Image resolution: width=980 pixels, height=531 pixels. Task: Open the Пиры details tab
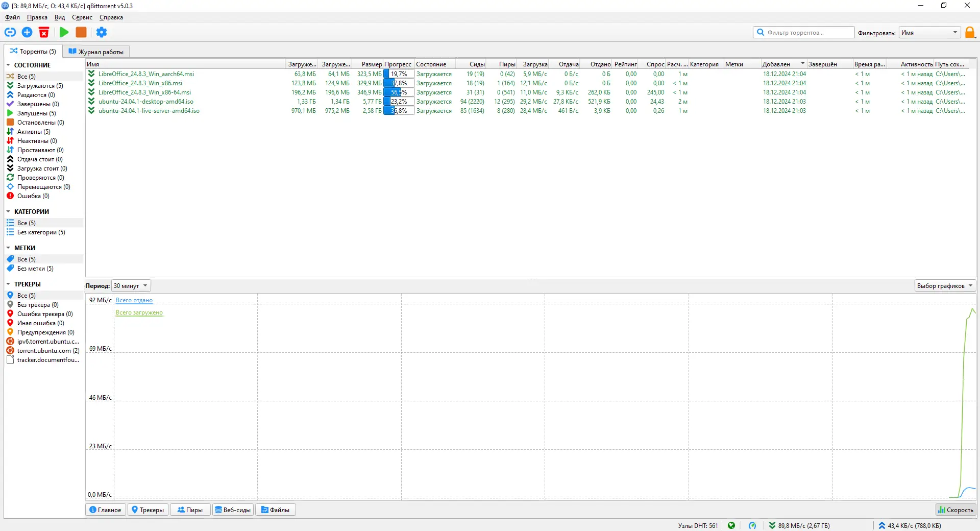tap(190, 510)
